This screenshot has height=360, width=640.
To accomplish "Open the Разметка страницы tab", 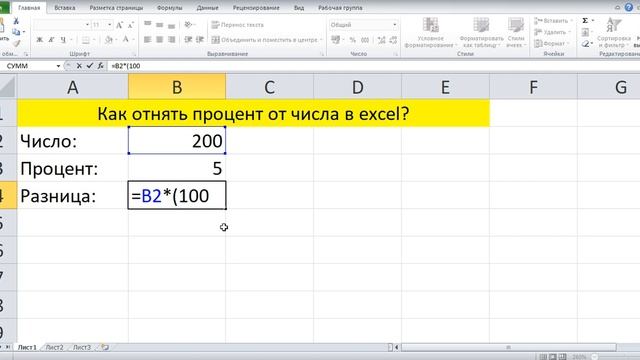I will pyautogui.click(x=116, y=8).
